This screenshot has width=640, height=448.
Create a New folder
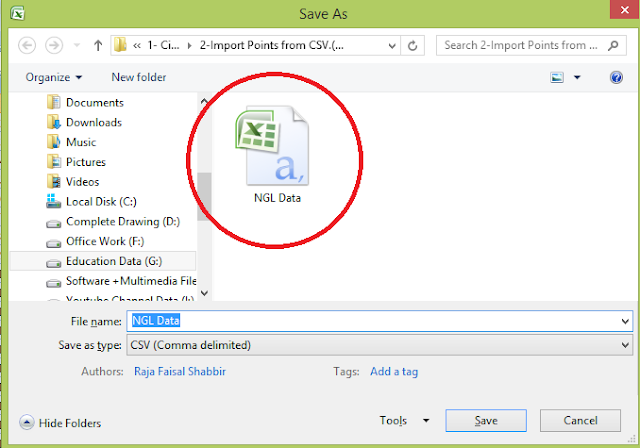pyautogui.click(x=139, y=77)
